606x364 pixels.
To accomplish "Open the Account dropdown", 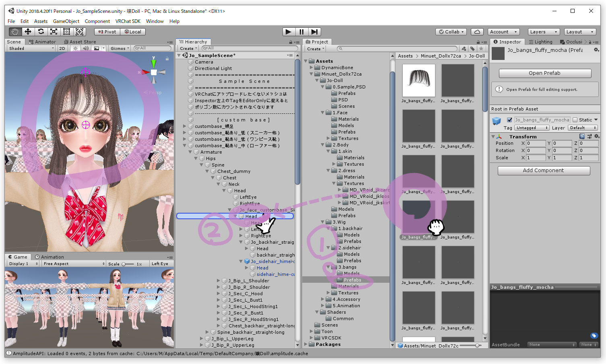I will (x=503, y=32).
